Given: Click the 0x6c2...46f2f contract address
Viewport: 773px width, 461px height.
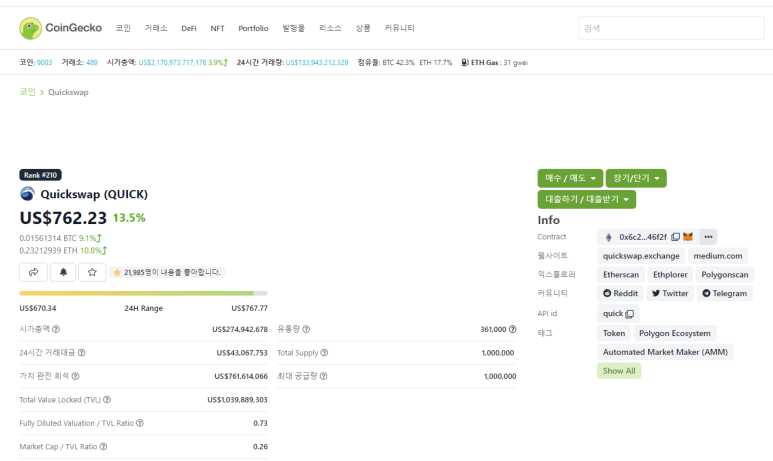Looking at the screenshot, I should tap(643, 237).
